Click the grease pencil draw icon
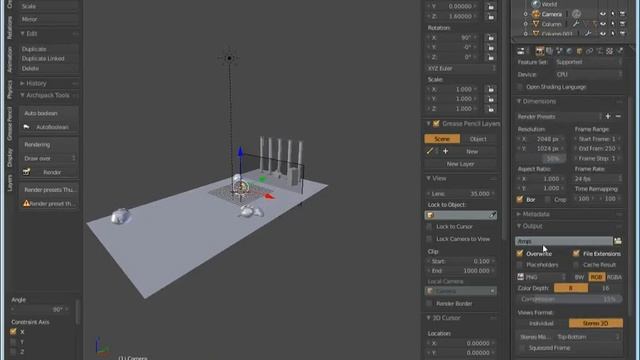The height and width of the screenshot is (360, 640). 430,151
